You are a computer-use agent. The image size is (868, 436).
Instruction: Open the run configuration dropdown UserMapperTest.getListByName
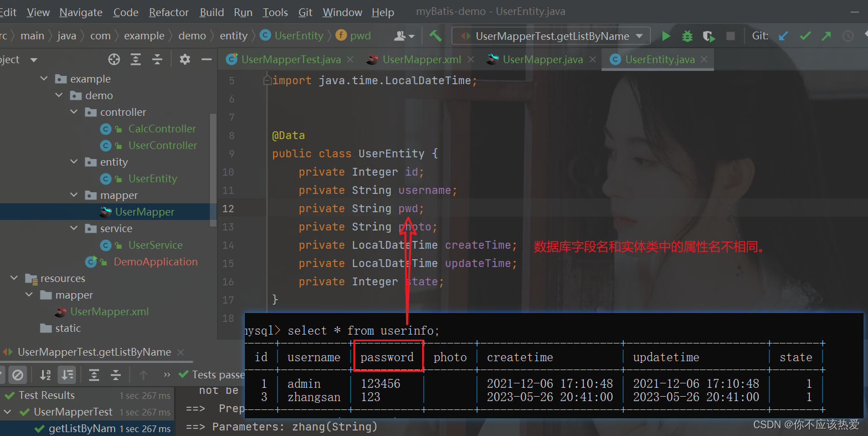tap(550, 35)
